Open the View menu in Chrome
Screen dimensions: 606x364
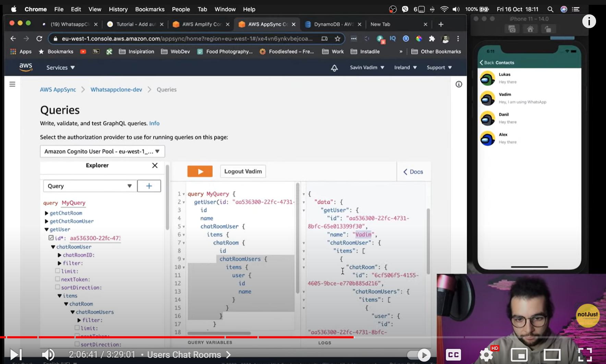95,9
